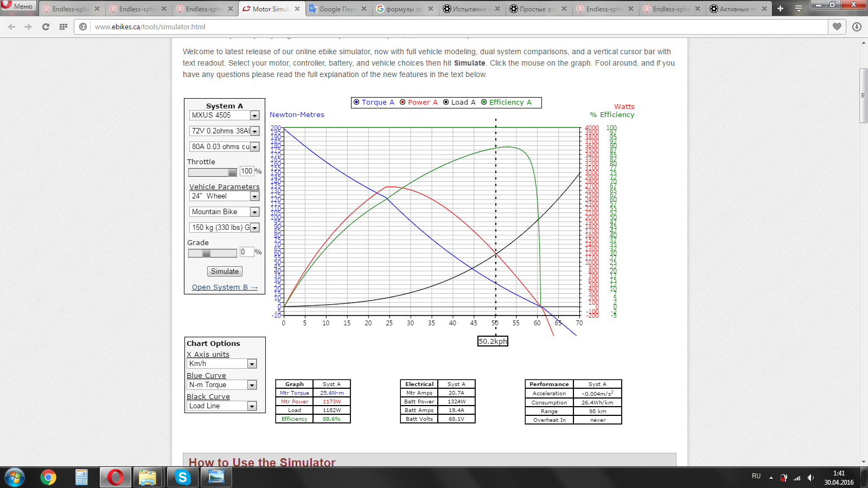This screenshot has width=868, height=488.
Task: Click the downloads icon next to address bar
Action: click(857, 27)
